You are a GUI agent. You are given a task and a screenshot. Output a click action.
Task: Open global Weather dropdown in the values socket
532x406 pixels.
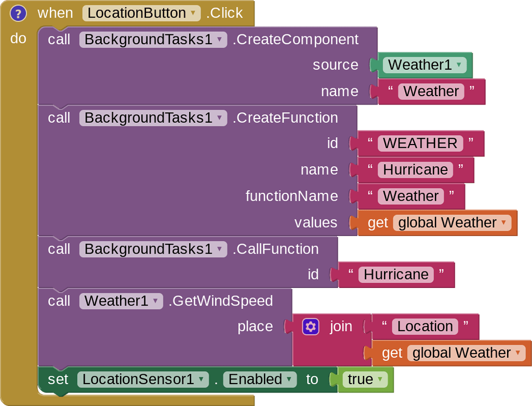tap(503, 222)
